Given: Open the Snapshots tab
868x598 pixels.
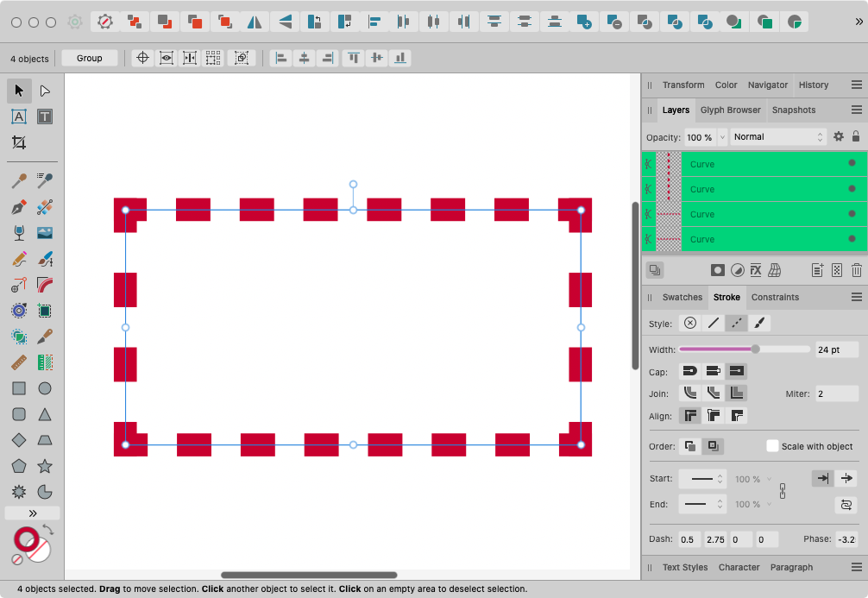Looking at the screenshot, I should [x=791, y=110].
